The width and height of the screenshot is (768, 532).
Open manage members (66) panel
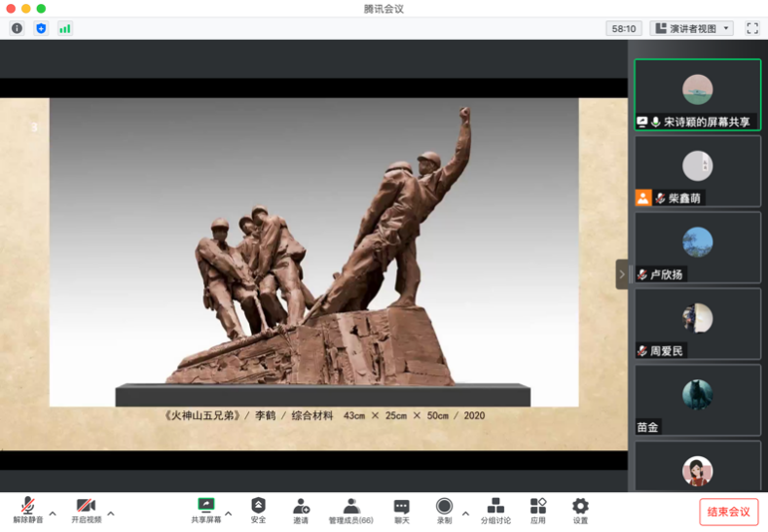point(350,510)
